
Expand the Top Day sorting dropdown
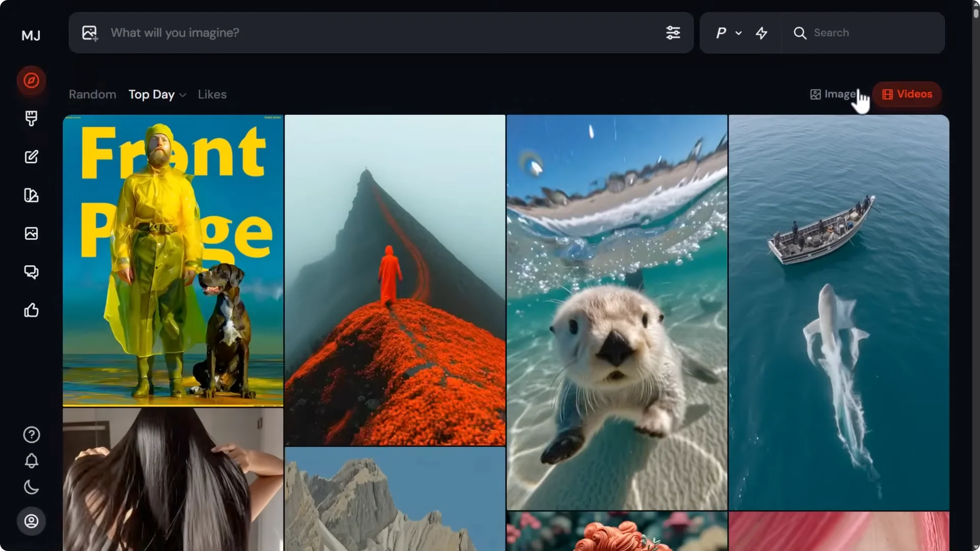click(157, 94)
